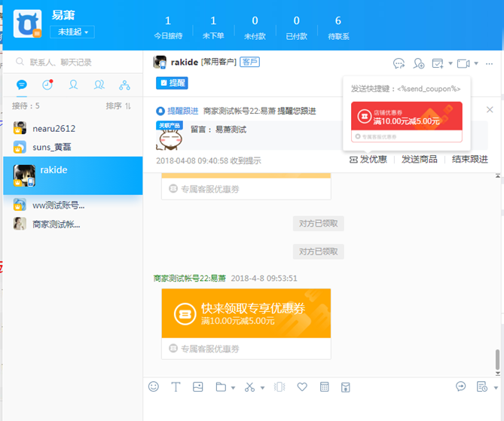Open the emoji picker in chat toolbar

pyautogui.click(x=154, y=386)
